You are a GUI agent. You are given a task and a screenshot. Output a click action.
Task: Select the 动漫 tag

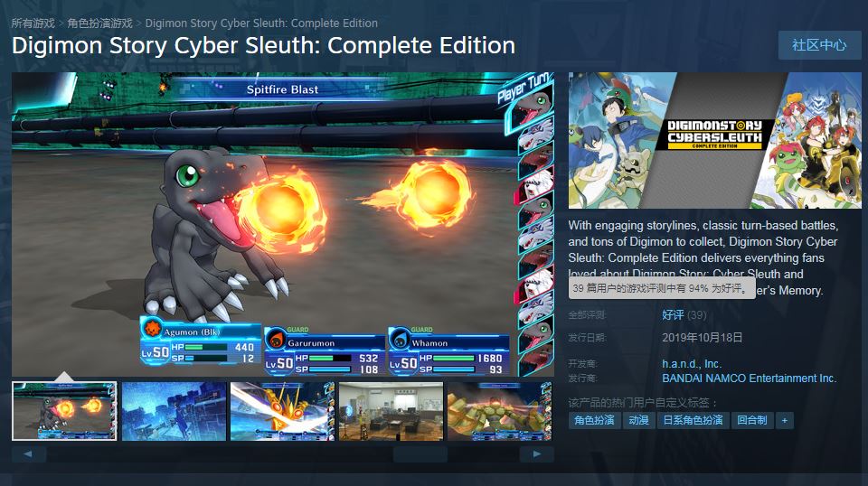click(x=639, y=420)
